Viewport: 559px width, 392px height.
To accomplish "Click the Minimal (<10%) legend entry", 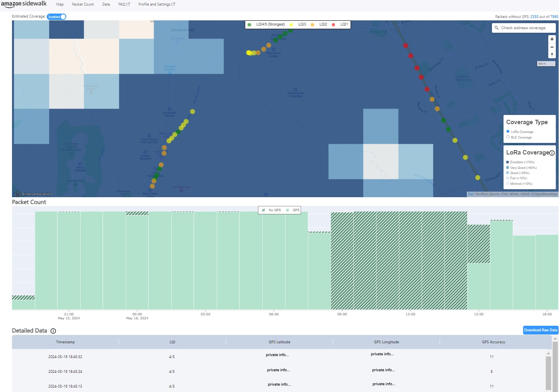I will (519, 184).
